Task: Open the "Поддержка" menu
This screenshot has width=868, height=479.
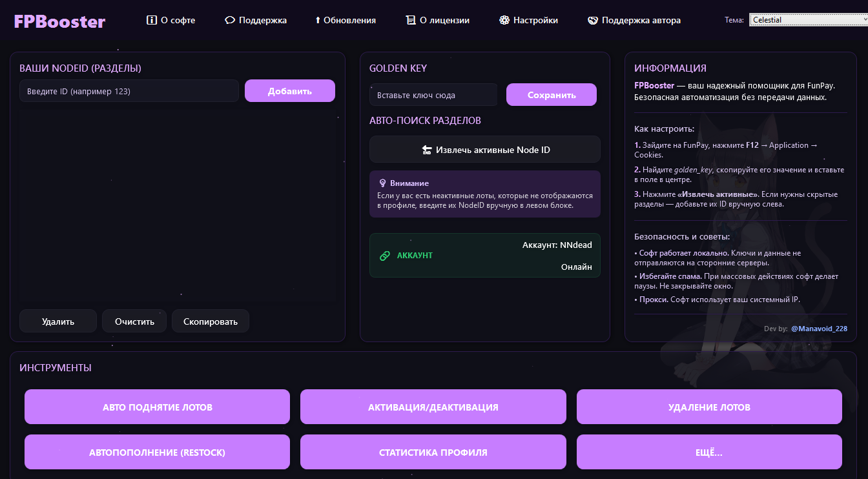Action: click(x=256, y=20)
